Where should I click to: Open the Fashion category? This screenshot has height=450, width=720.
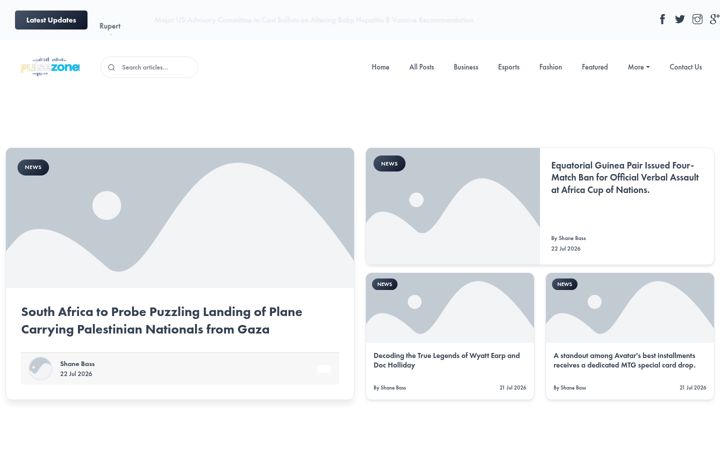pos(551,67)
